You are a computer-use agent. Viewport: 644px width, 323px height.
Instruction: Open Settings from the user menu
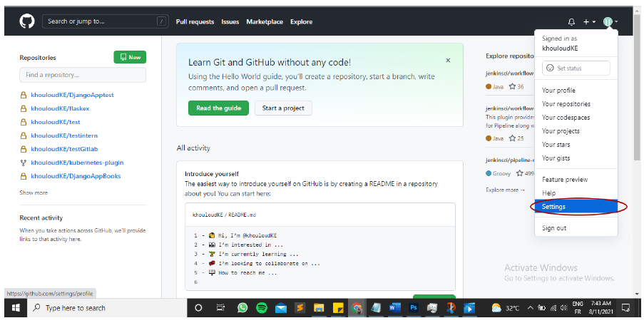tap(576, 207)
